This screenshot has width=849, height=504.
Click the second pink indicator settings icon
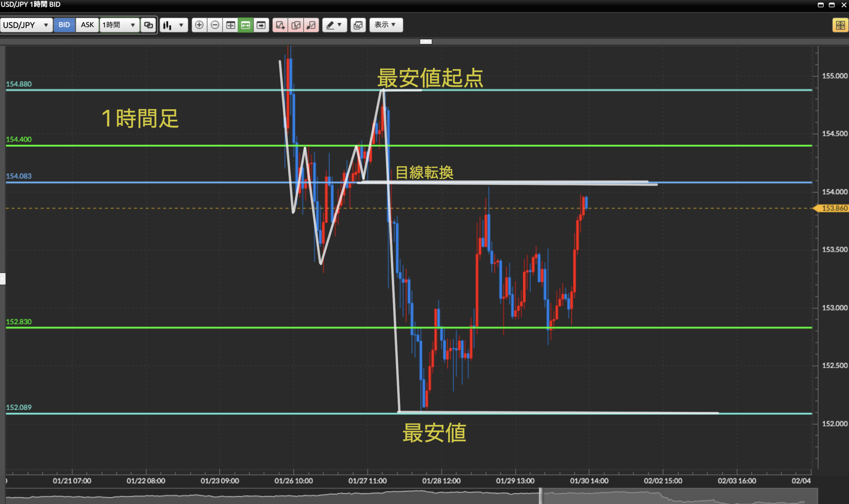pyautogui.click(x=296, y=25)
